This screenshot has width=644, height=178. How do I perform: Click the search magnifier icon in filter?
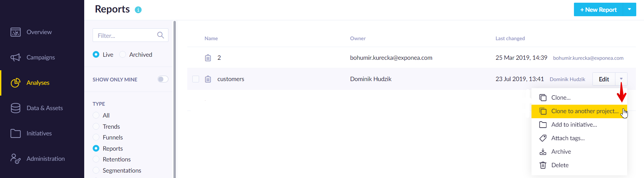pos(161,35)
